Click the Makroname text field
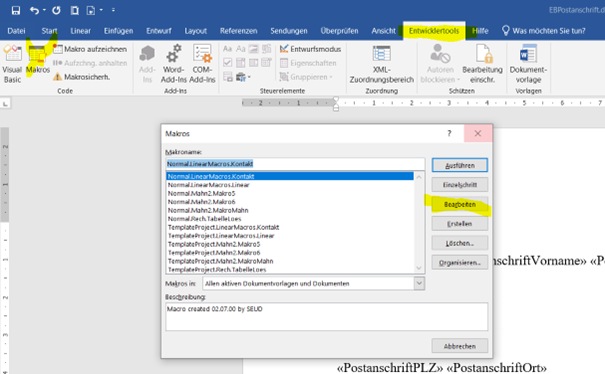This screenshot has width=605, height=374. (295, 164)
